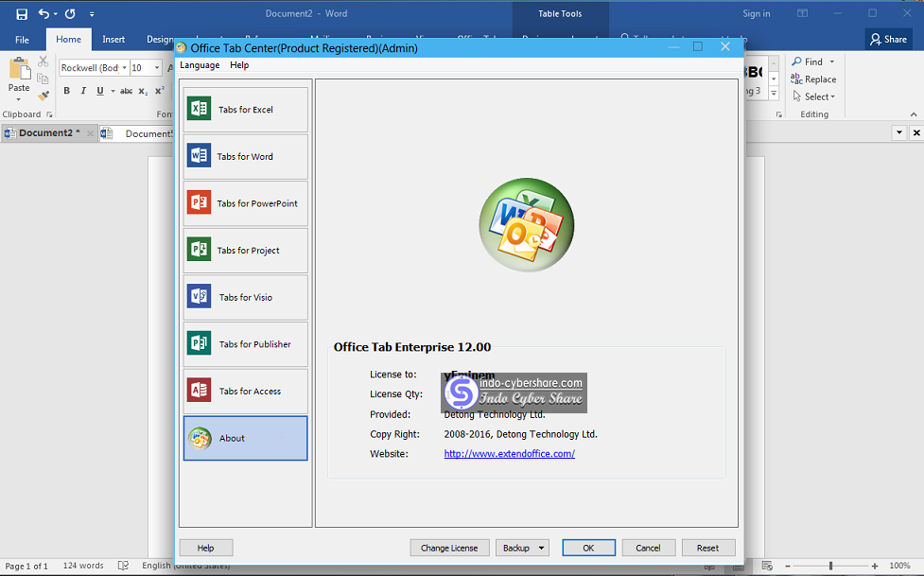The width and height of the screenshot is (924, 576).
Task: Open Customize Quick Access Toolbar dropdown
Action: point(92,13)
